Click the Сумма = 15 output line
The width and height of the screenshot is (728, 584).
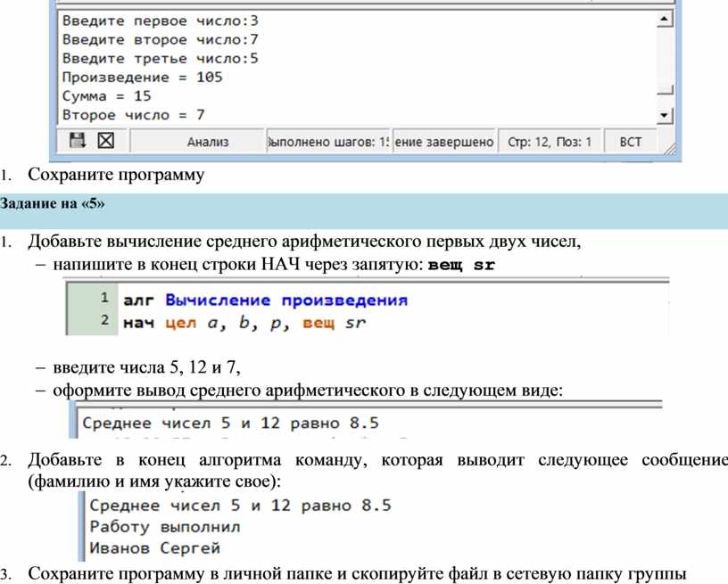click(x=107, y=96)
